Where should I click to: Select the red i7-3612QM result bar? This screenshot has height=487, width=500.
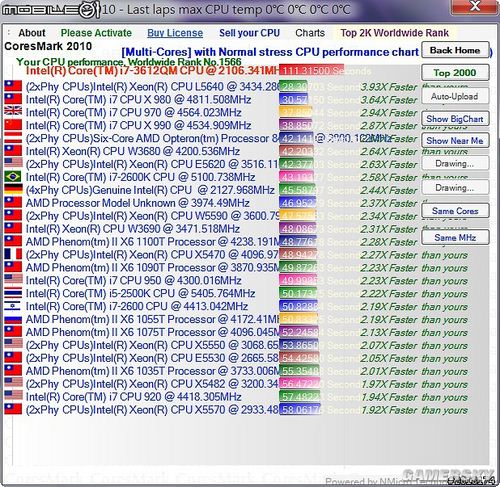(x=311, y=70)
